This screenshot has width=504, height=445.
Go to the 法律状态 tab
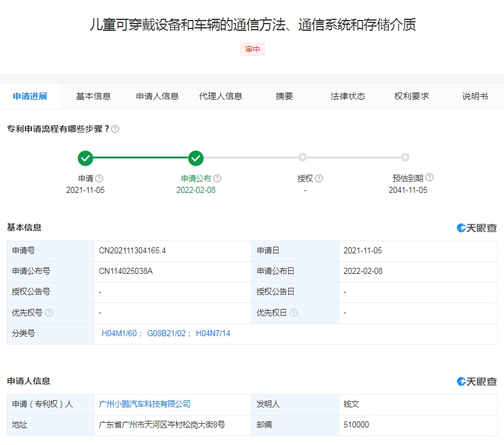pyautogui.click(x=348, y=96)
